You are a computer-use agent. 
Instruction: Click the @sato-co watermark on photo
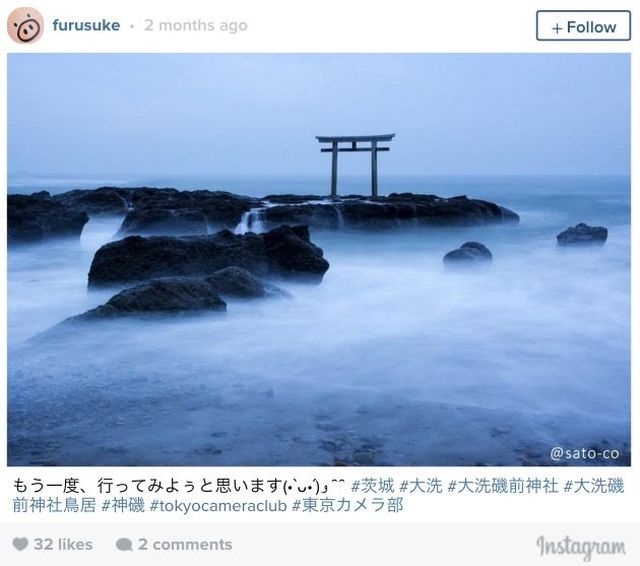click(x=584, y=453)
